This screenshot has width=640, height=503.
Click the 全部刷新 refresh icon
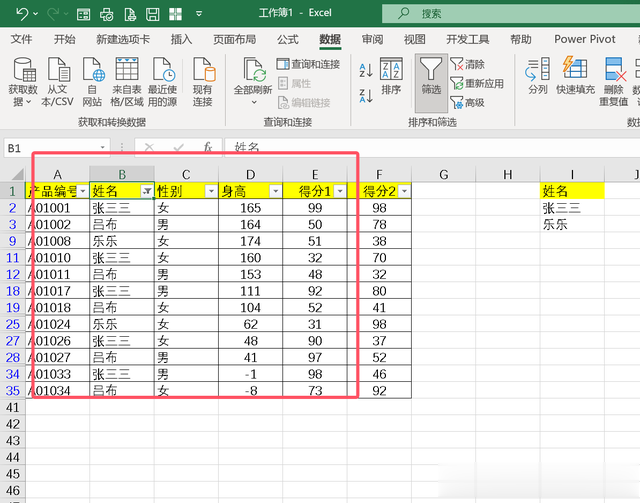(253, 69)
